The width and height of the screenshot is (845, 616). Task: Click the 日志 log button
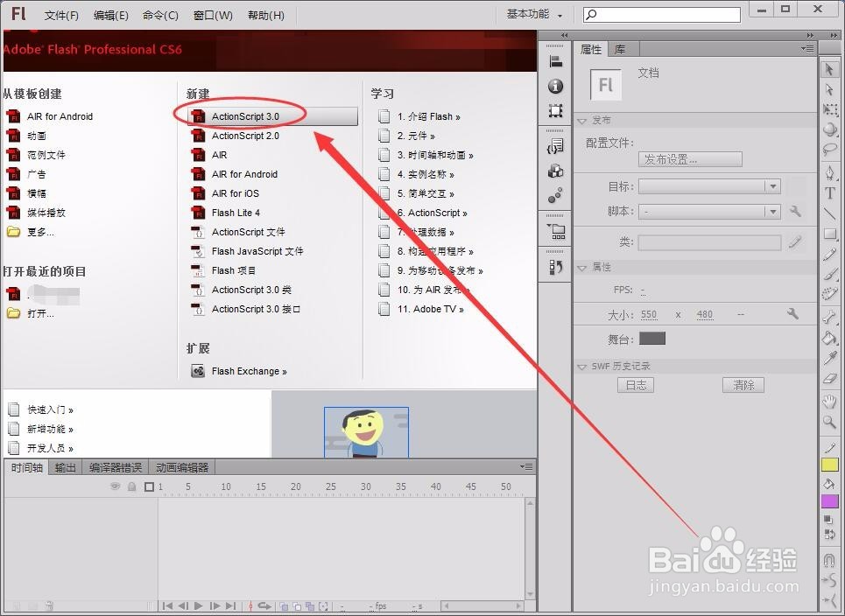pyautogui.click(x=636, y=385)
